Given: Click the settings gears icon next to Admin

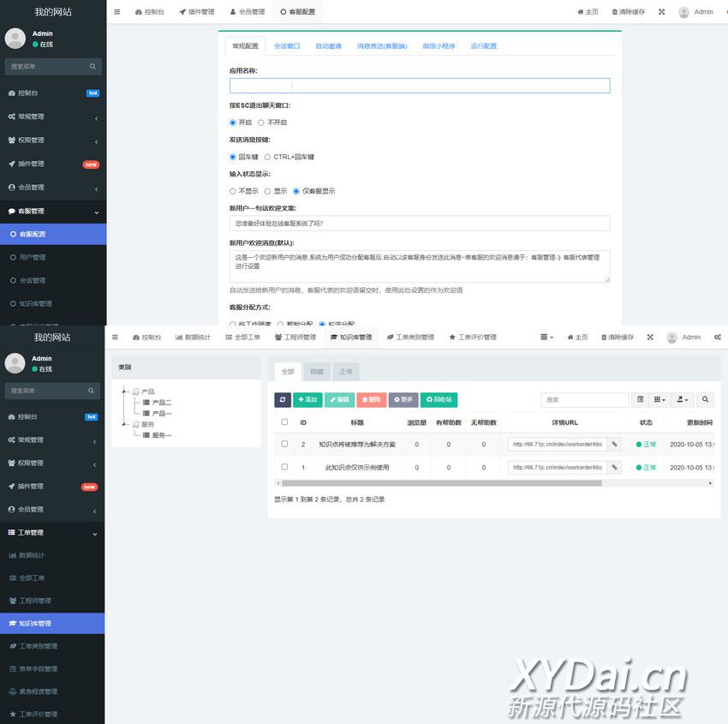Looking at the screenshot, I should coord(718,338).
